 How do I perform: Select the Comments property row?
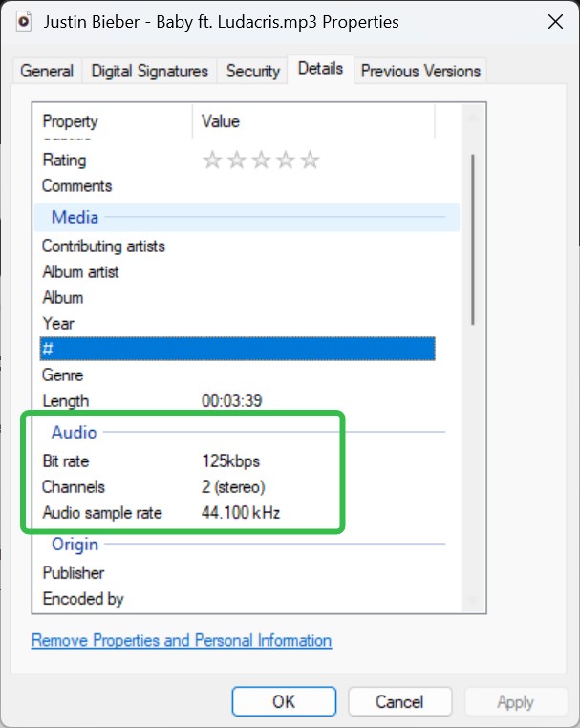tap(237, 186)
